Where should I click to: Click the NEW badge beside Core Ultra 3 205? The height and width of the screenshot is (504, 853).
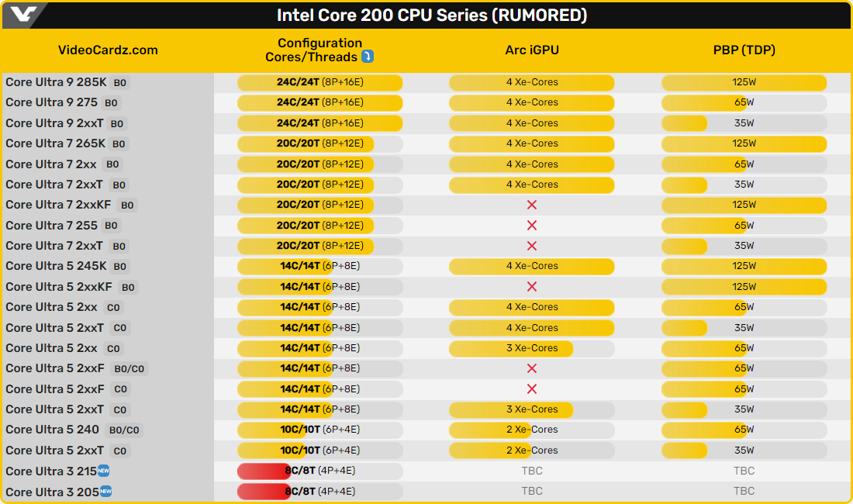[x=105, y=491]
